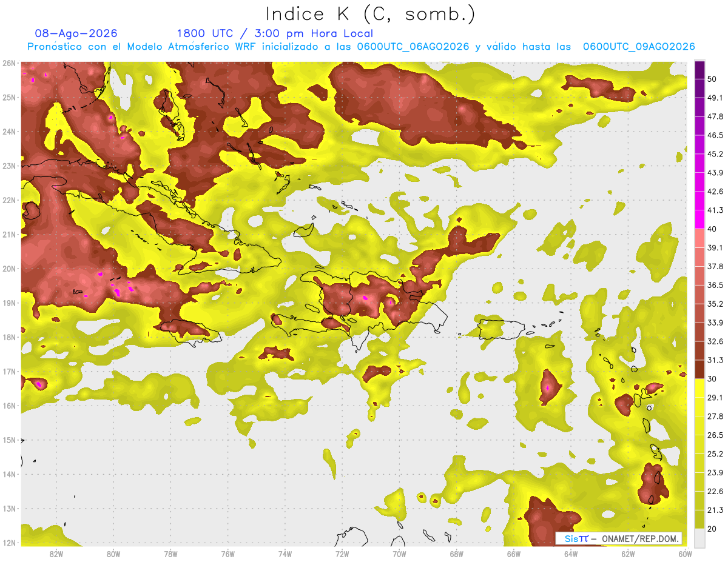
Task: Click the colorbar value "21.3"
Action: [x=715, y=510]
